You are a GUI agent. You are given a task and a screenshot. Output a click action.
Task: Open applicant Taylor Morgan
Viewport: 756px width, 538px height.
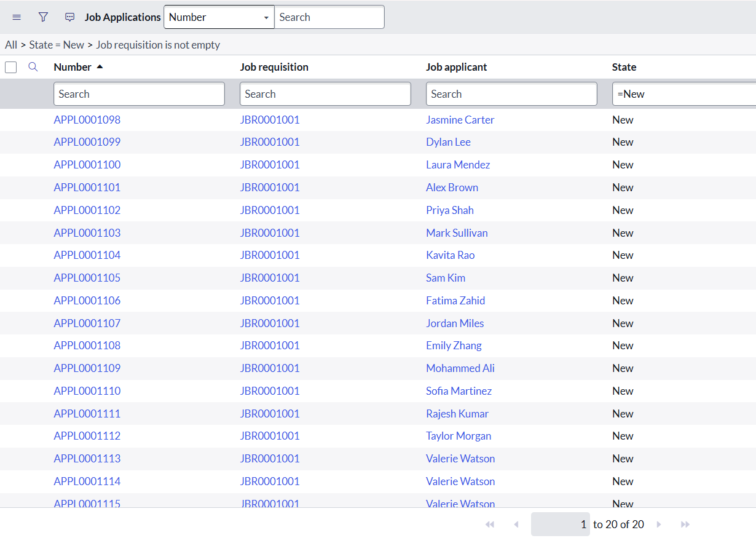[459, 436]
